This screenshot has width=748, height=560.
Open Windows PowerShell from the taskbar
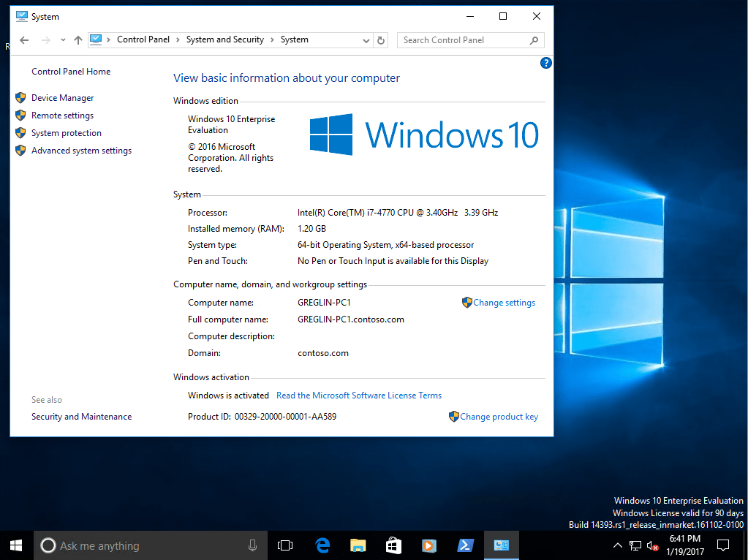(466, 545)
